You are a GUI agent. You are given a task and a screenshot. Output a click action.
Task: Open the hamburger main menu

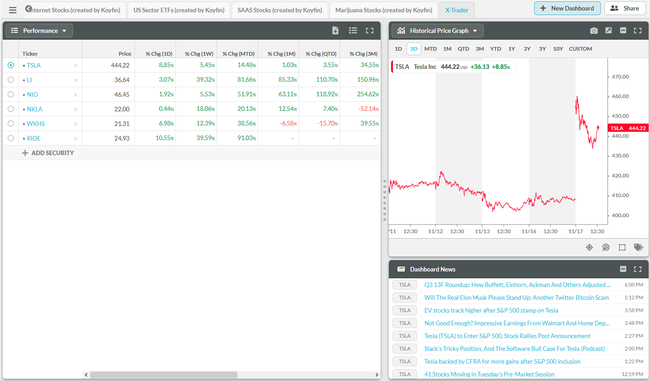[12, 10]
